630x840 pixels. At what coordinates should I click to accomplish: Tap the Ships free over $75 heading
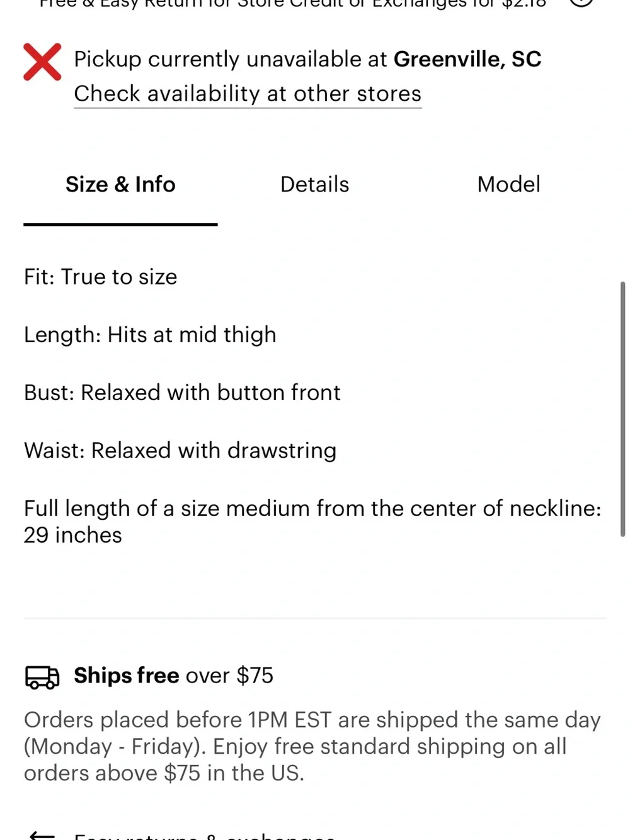tap(173, 676)
